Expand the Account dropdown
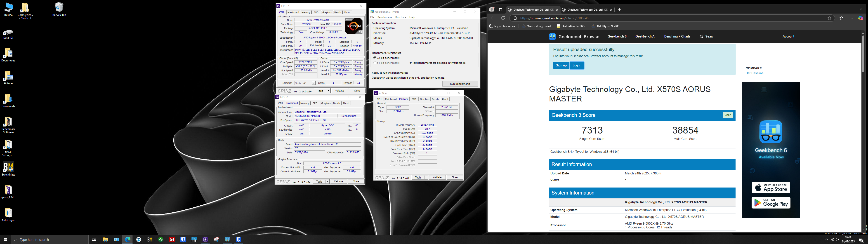This screenshot has width=868, height=244. pos(790,36)
